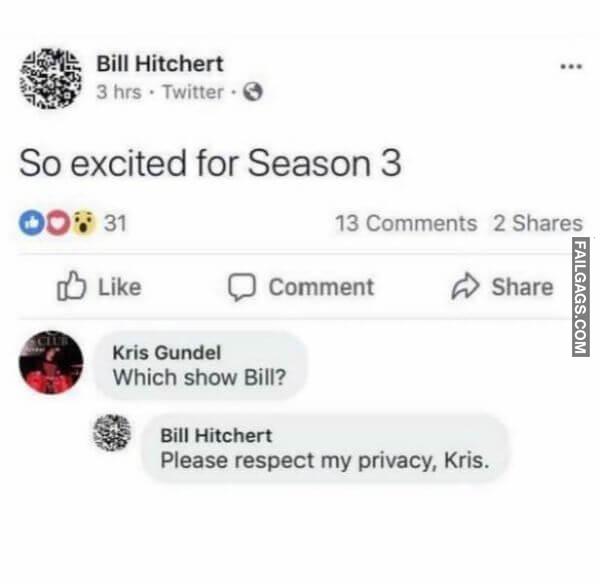
Task: Click the red heart reaction emoji
Action: [57, 223]
